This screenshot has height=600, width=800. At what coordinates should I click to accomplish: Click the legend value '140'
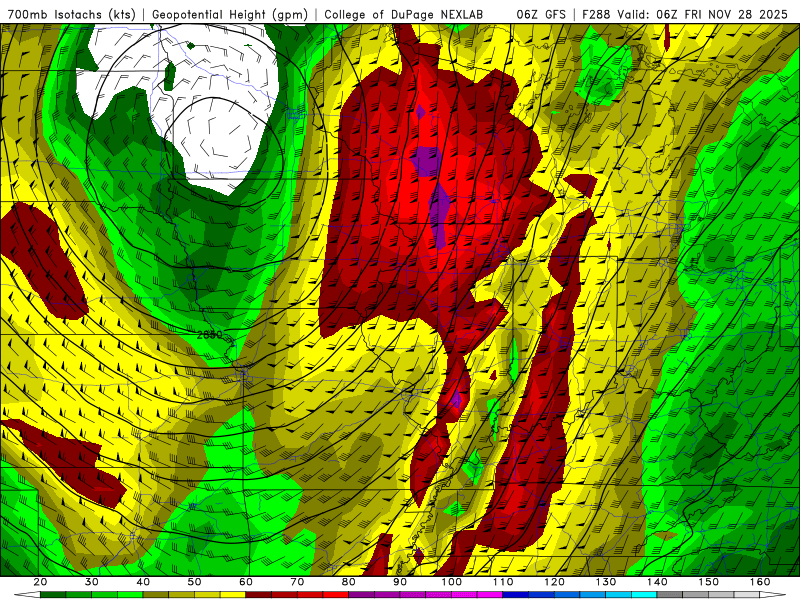[x=657, y=582]
